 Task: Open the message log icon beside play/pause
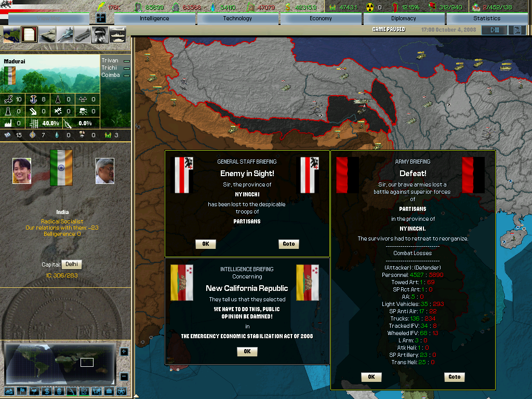point(517,30)
